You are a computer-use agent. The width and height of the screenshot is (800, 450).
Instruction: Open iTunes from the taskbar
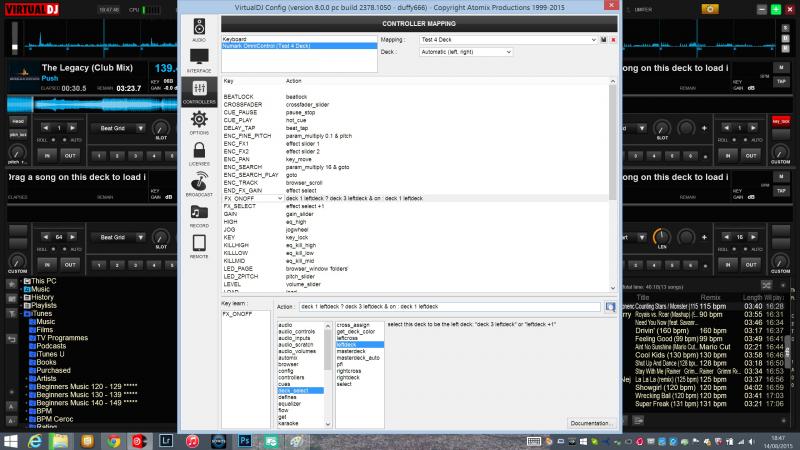point(192,441)
